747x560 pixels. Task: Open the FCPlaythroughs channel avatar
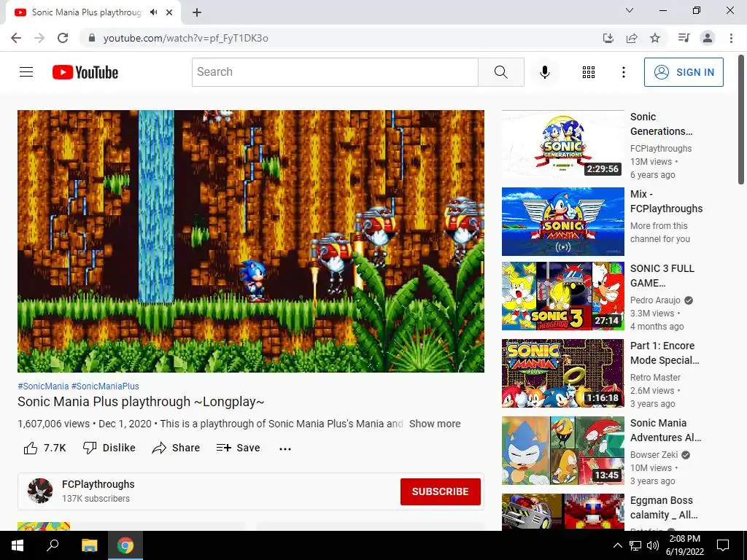click(x=40, y=491)
